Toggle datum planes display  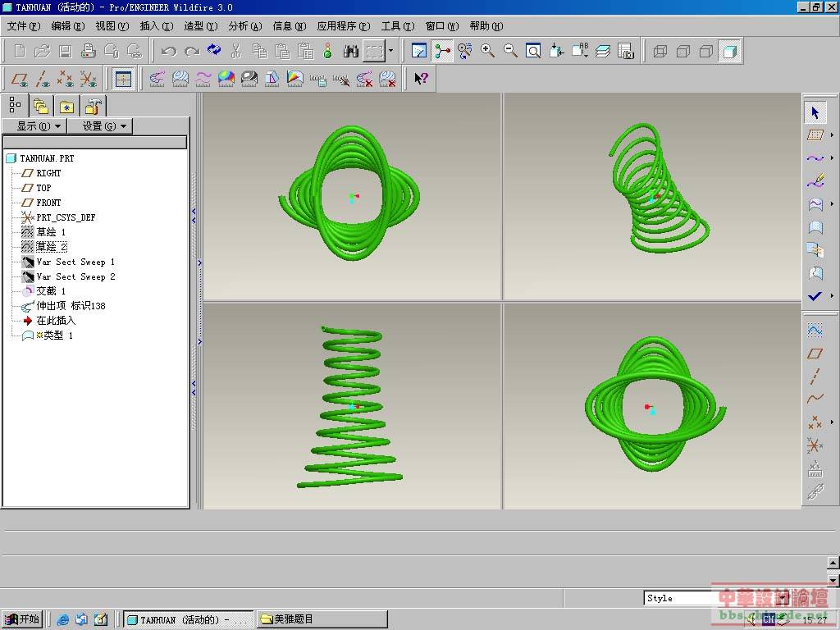[x=21, y=79]
